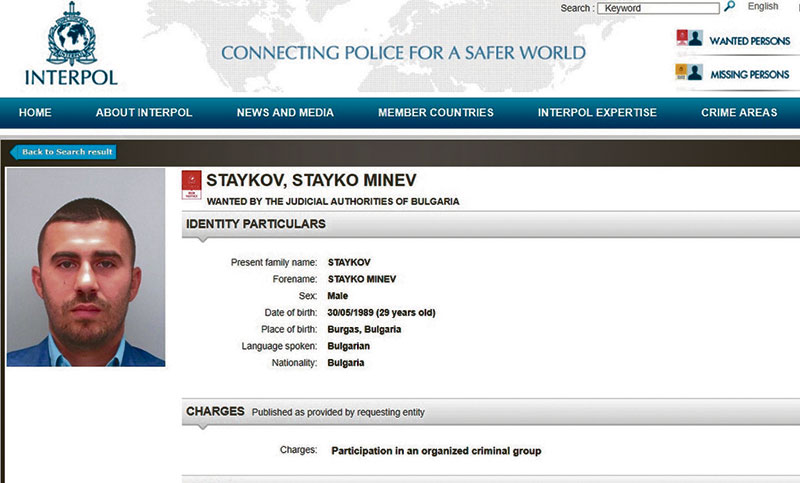Open the WANTED PERSONS link
Viewport: 800px width, 483px height.
click(x=749, y=41)
